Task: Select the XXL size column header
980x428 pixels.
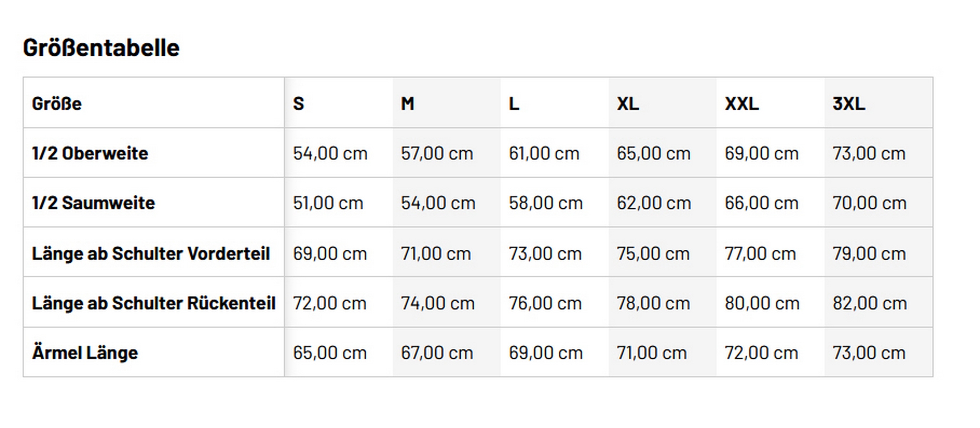Action: [742, 104]
